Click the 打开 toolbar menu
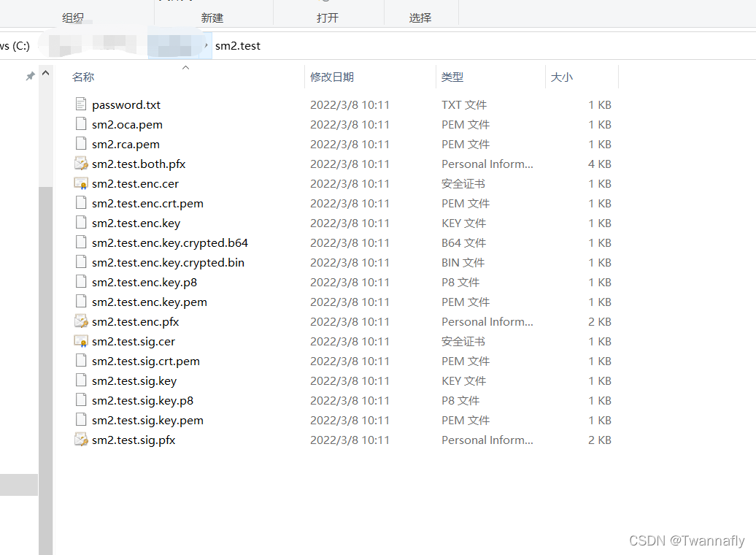This screenshot has width=756, height=555. coord(328,18)
